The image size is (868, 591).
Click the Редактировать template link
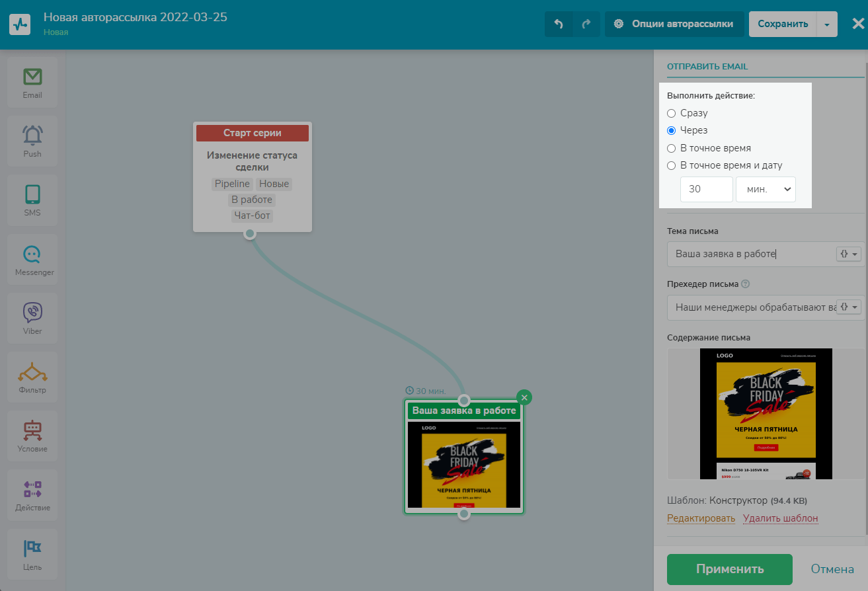point(701,518)
